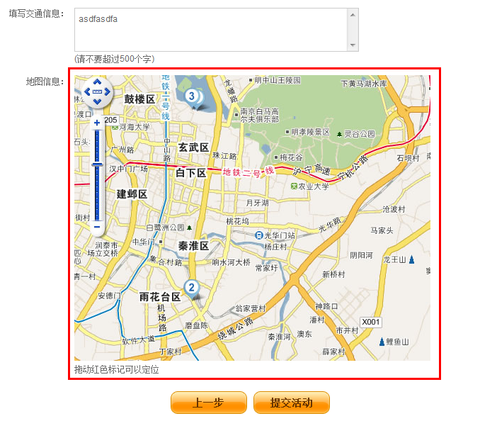Click textarea scrollbar up arrow
Screen dimensions: 480x421
point(353,14)
